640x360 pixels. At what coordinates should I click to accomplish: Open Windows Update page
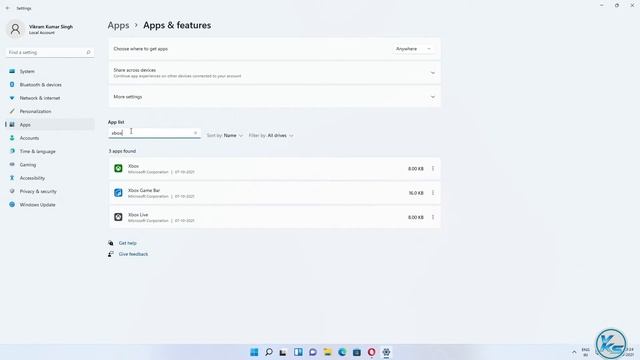pyautogui.click(x=49, y=205)
